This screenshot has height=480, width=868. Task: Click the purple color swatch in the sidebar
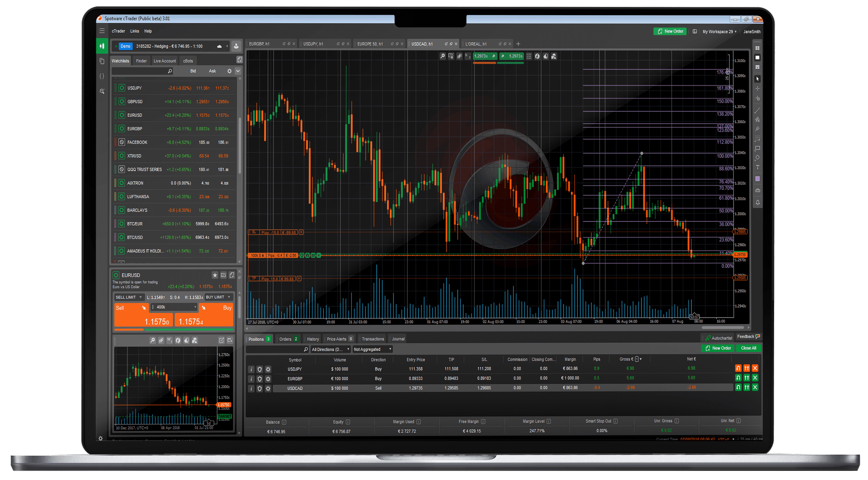[x=757, y=178]
